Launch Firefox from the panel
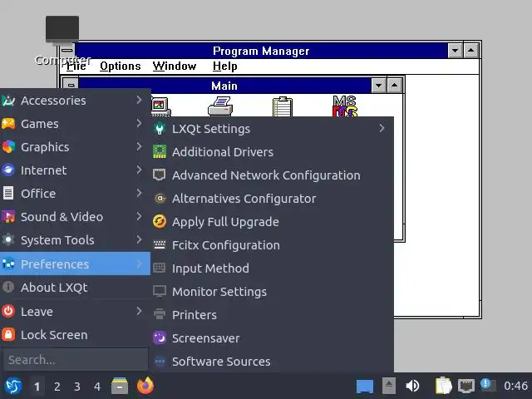Viewport: 532px width, 399px height. [x=145, y=386]
